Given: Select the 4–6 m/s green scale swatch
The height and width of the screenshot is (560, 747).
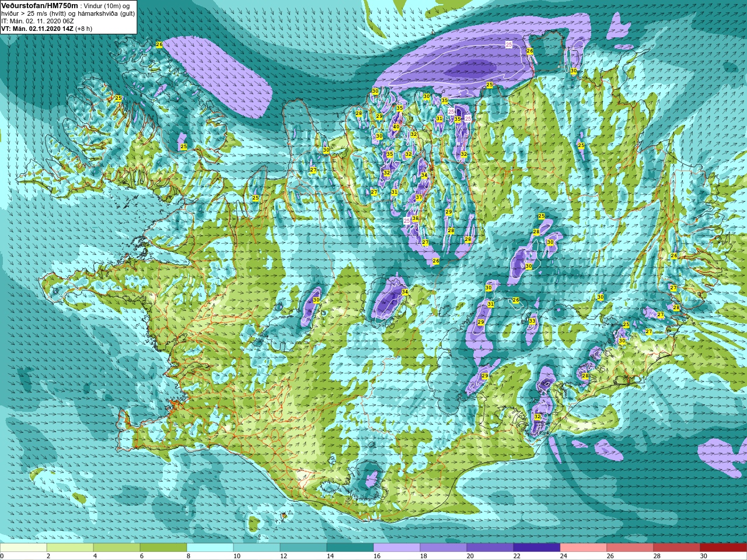Looking at the screenshot, I should 117,548.
